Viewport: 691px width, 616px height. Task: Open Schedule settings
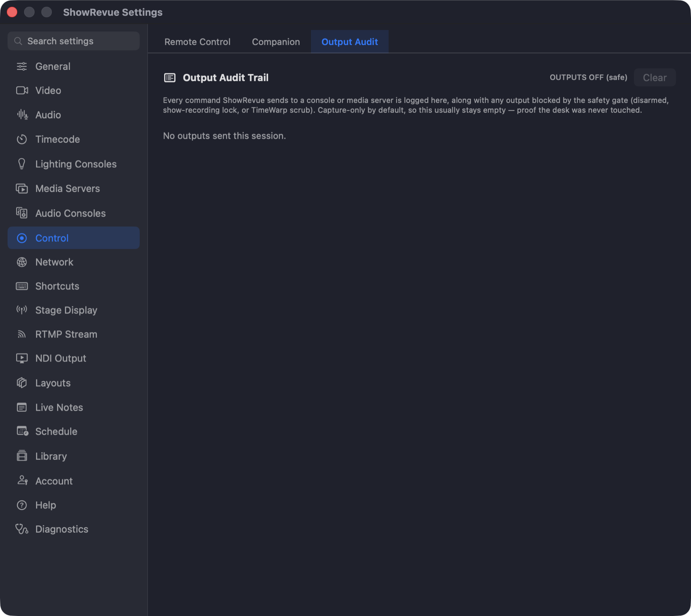(x=73, y=431)
